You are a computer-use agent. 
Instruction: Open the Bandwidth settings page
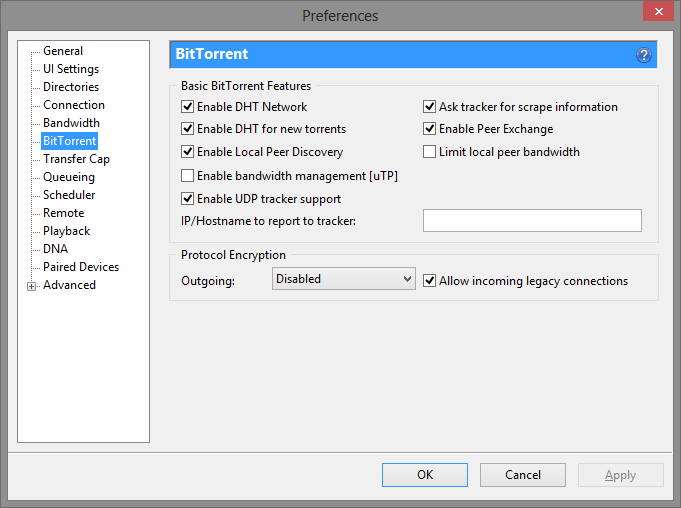(x=71, y=123)
